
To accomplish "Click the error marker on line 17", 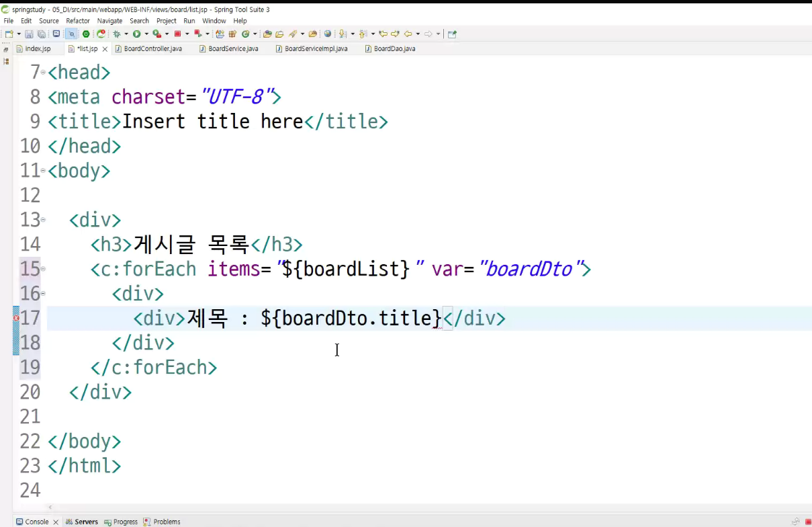I will point(16,318).
